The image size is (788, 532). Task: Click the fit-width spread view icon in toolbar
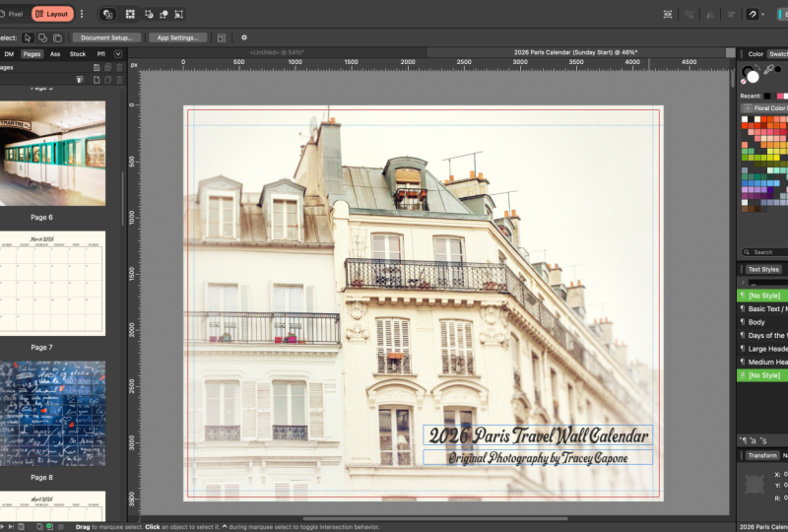pyautogui.click(x=668, y=14)
